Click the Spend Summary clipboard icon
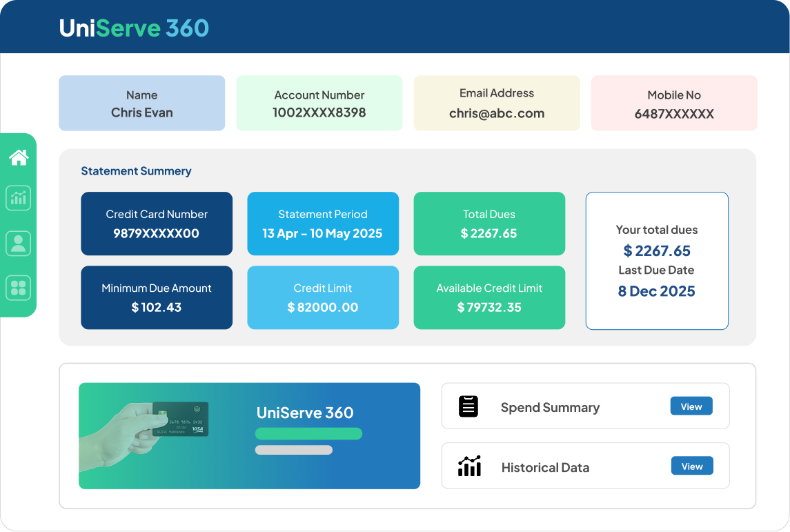 tap(468, 406)
